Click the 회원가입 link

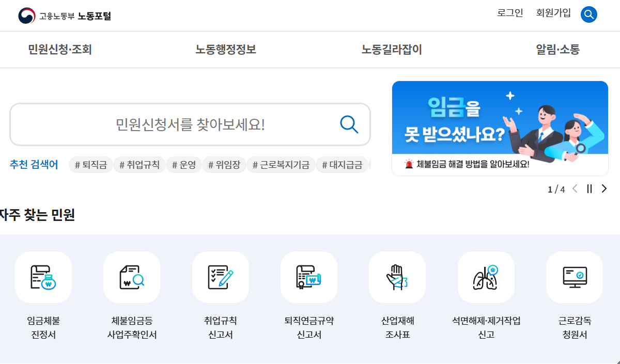pyautogui.click(x=553, y=13)
